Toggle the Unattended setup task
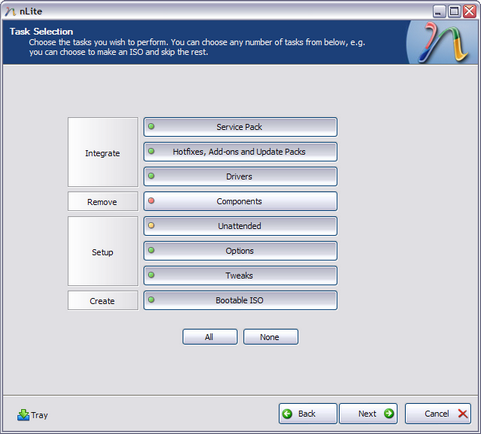Screen dimensions: 481x434 [x=240, y=226]
